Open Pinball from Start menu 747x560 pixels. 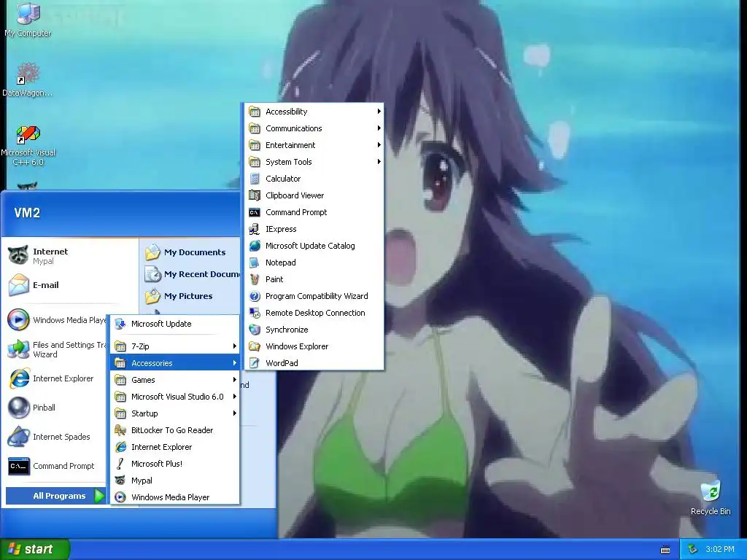[x=55, y=408]
